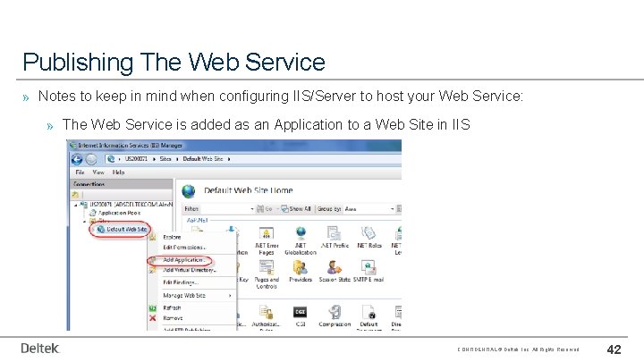Choose Edit Permissions from context menu

point(184,248)
